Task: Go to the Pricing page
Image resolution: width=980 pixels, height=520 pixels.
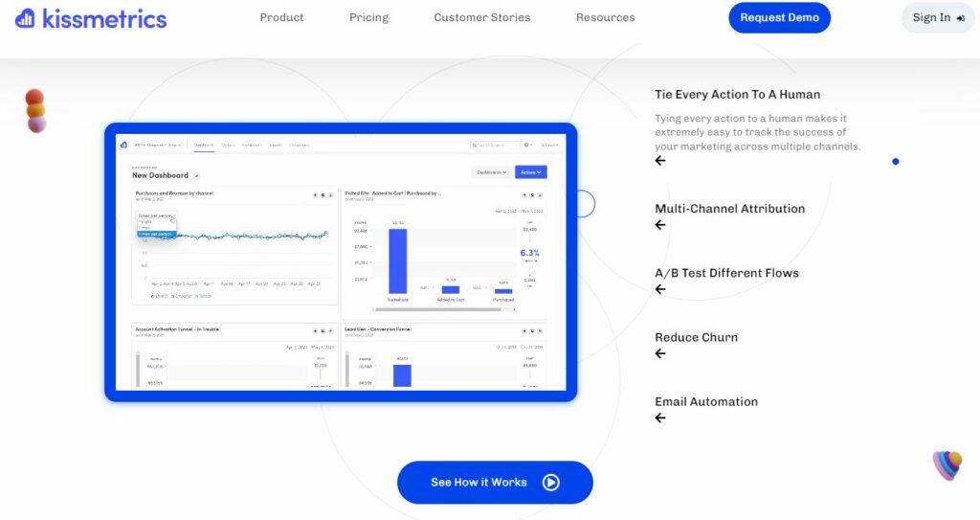Action: 368,17
